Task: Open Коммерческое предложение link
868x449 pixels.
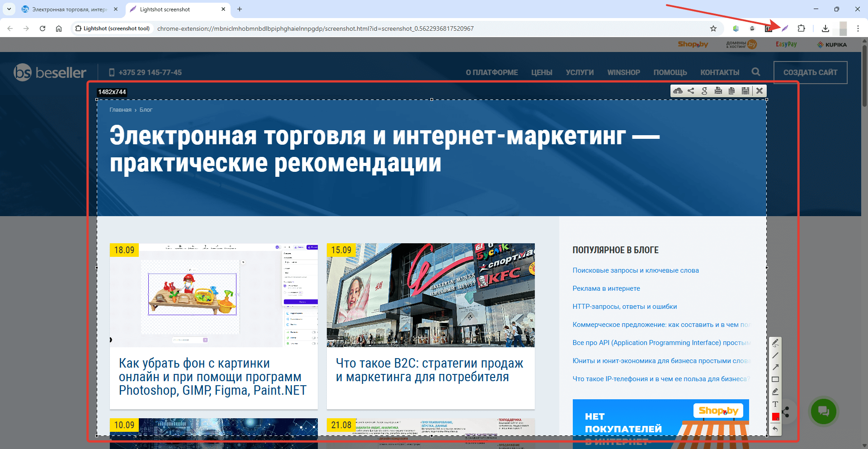Action: pos(661,325)
